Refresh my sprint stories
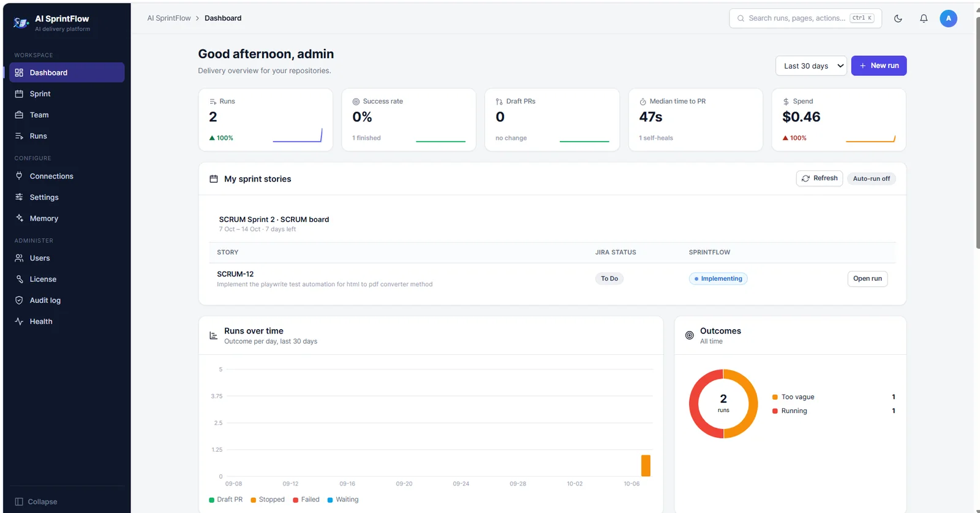Viewport: 980px width, 513px height. [x=820, y=178]
